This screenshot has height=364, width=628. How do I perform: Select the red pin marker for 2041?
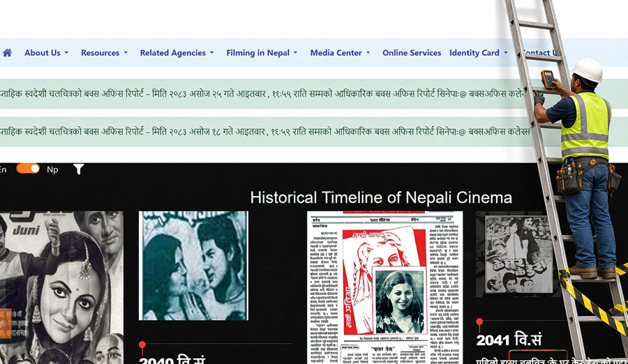[479, 325]
